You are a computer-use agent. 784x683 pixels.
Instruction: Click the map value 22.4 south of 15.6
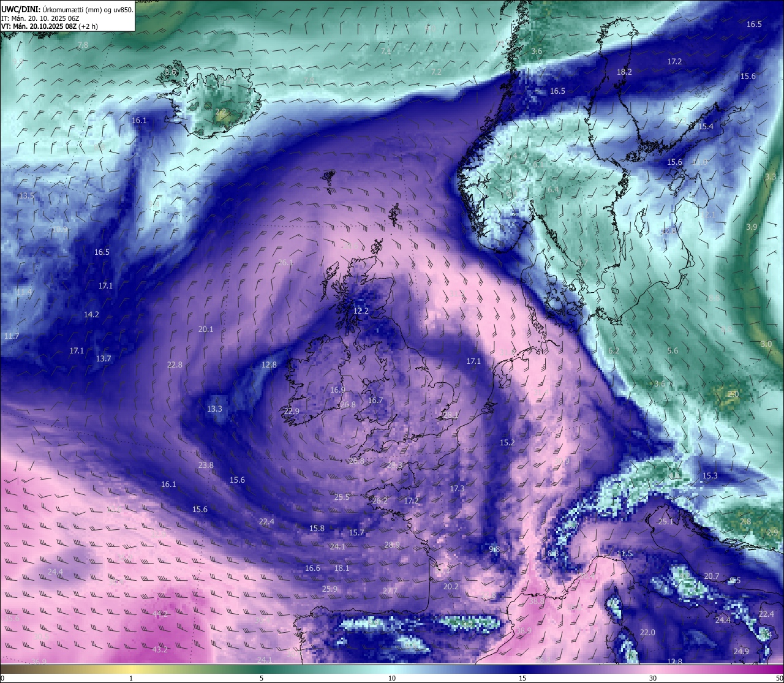266,521
